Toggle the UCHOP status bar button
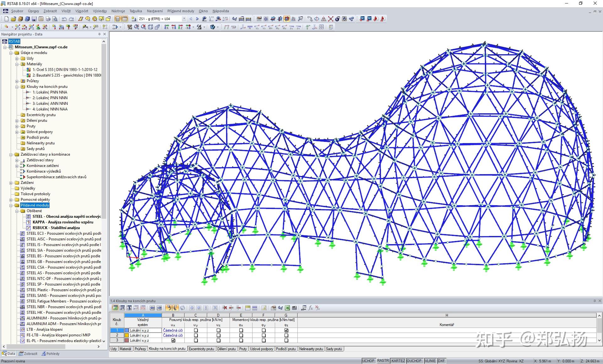Screen dimensions: 603x364 click(x=368, y=361)
